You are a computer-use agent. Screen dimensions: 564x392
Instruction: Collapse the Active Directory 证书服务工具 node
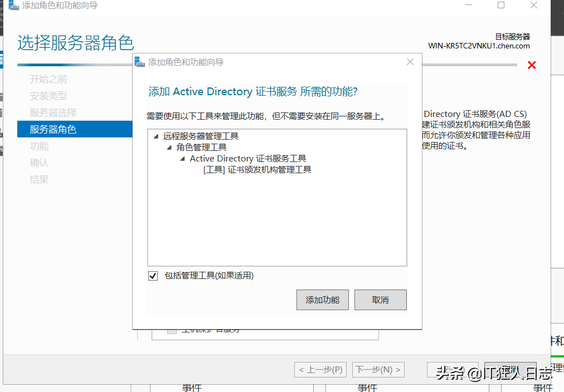click(x=183, y=159)
